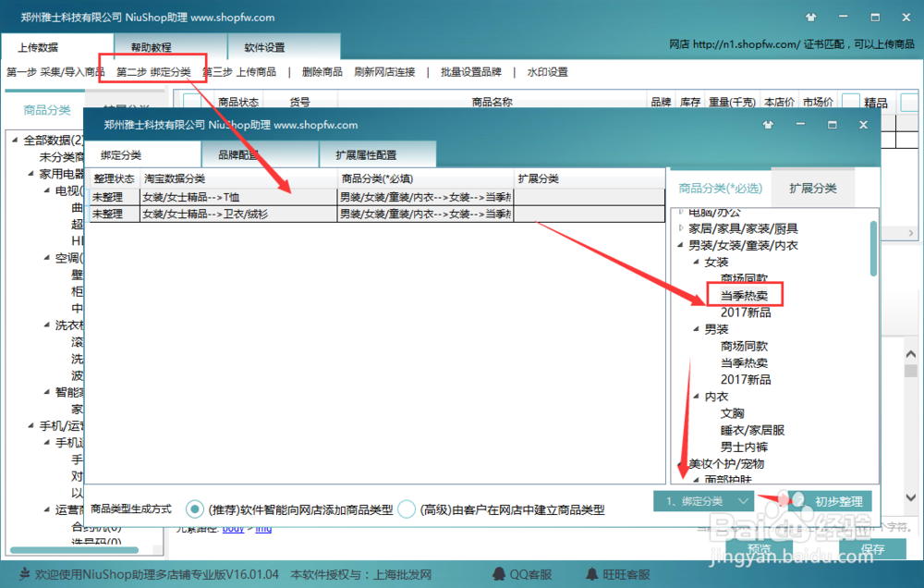
Task: Switch to the 帮助教程 tab
Action: 171,46
